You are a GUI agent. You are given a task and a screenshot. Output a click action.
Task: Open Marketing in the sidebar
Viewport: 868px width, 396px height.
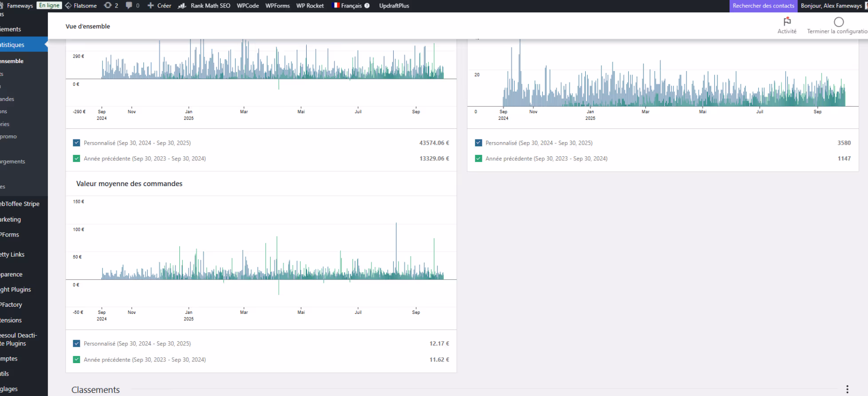coord(11,219)
